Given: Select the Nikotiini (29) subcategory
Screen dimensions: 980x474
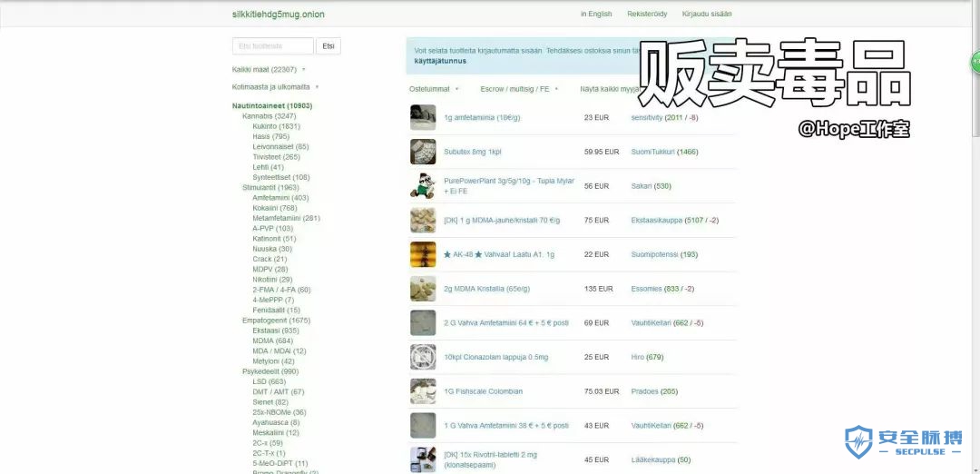Looking at the screenshot, I should tap(272, 280).
